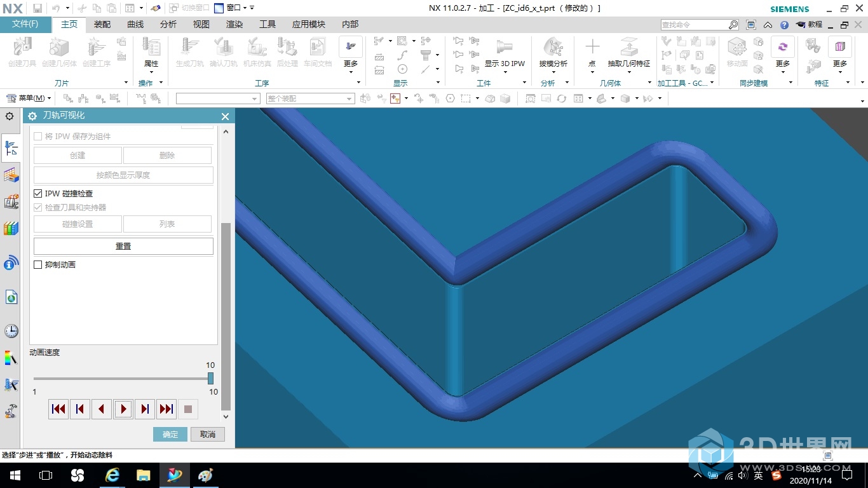Click the dialog vertical scrollbar

[x=226, y=316]
